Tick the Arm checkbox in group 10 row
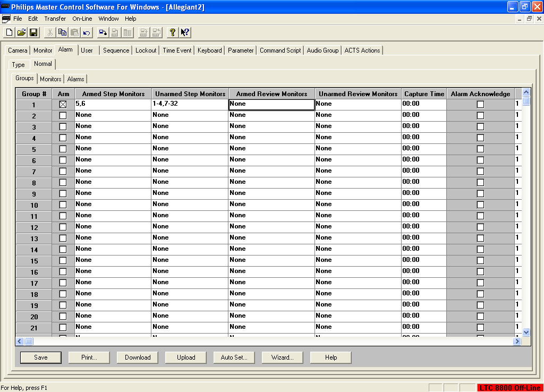 click(63, 204)
